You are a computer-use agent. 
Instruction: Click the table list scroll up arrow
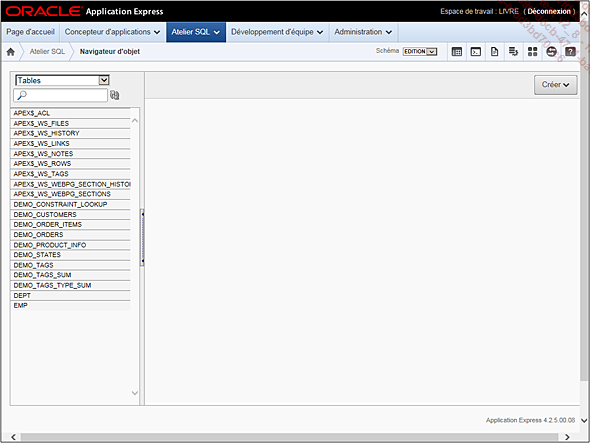pyautogui.click(x=135, y=121)
